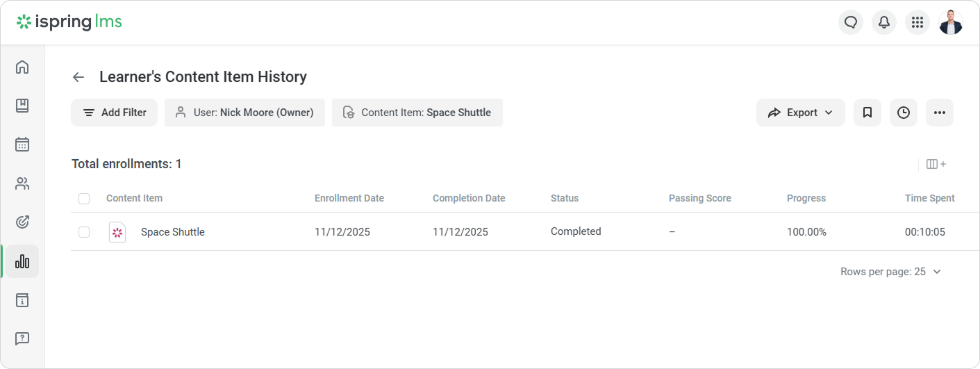Go to Home in sidebar
This screenshot has width=980, height=369.
coord(22,67)
